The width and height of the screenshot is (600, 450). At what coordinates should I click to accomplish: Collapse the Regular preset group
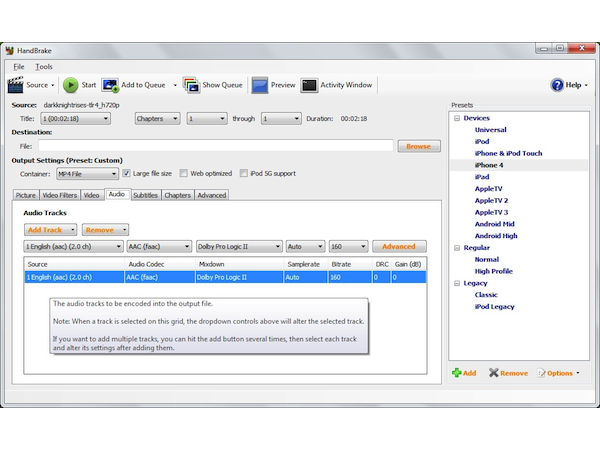click(457, 248)
